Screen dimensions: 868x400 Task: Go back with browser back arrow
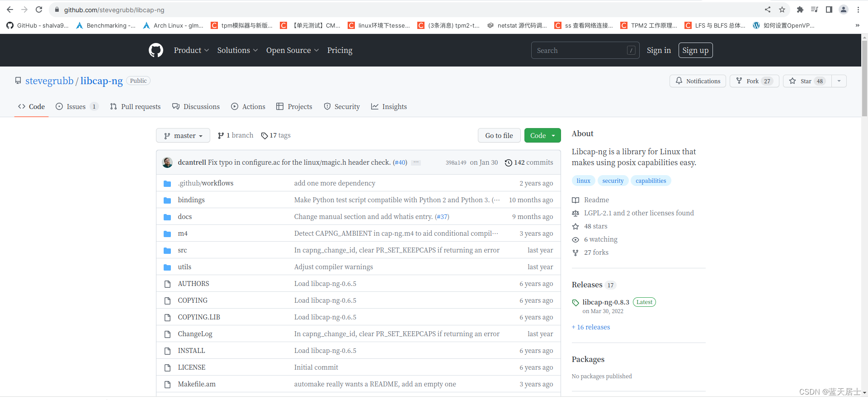click(10, 10)
